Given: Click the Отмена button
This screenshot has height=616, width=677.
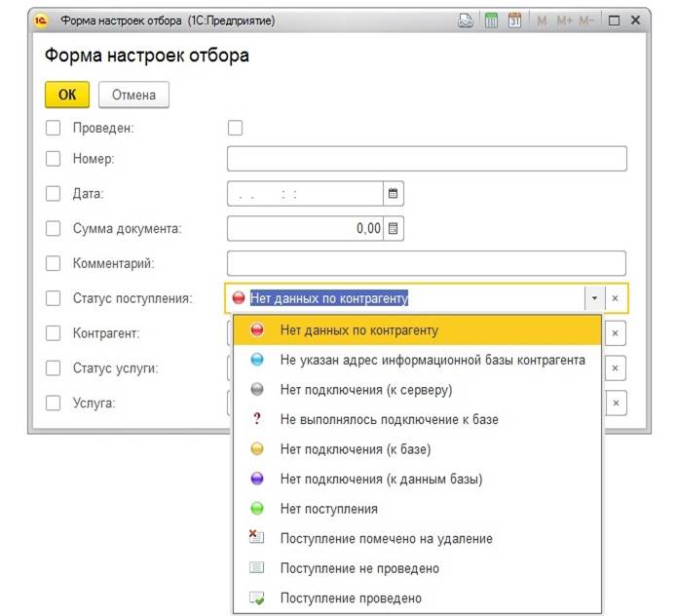Looking at the screenshot, I should [133, 95].
